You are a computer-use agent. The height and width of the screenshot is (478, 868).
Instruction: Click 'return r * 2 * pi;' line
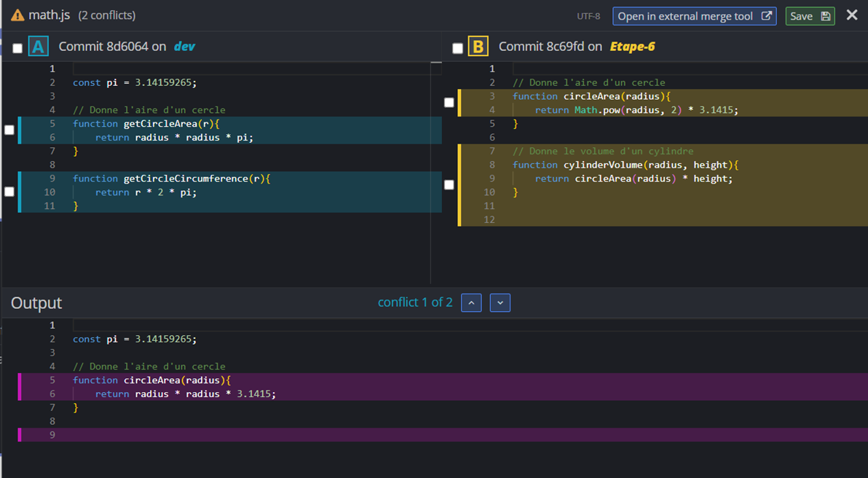146,192
